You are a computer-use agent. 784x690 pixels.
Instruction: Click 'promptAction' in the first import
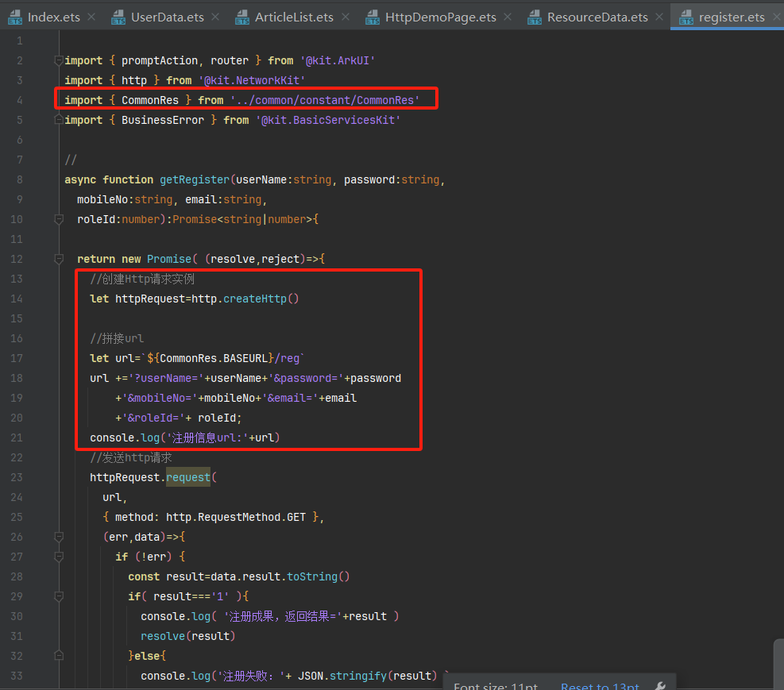(160, 60)
